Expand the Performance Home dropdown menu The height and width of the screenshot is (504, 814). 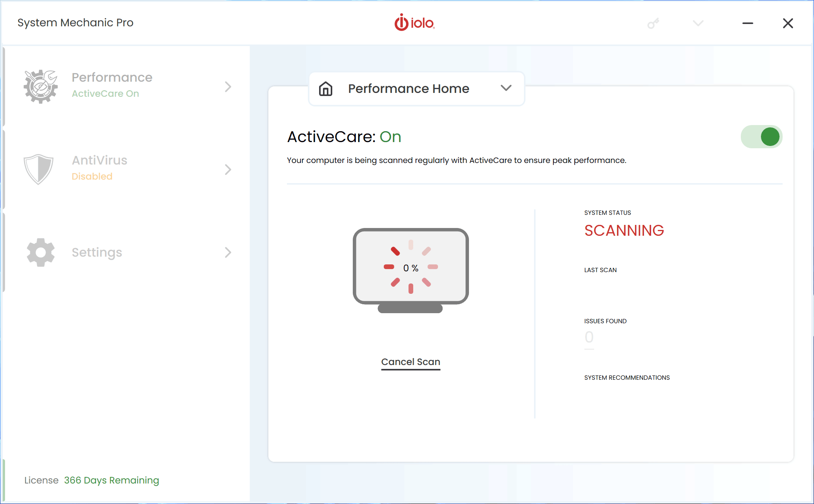(505, 89)
